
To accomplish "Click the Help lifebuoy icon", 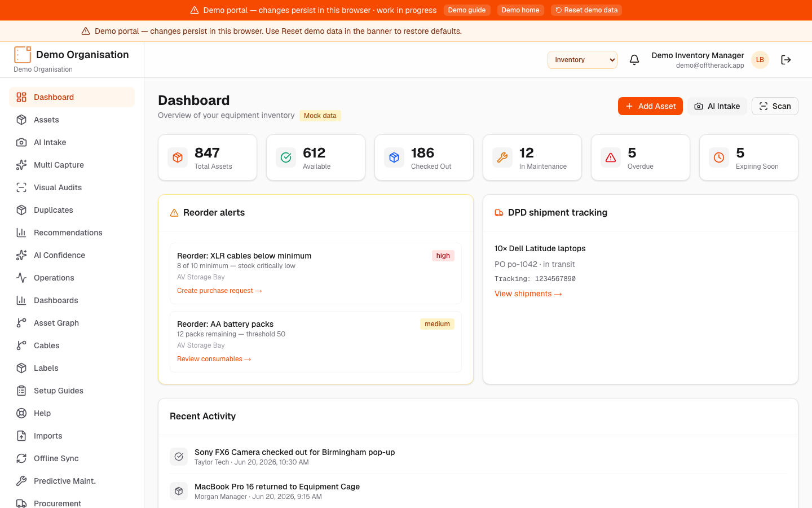I will [x=21, y=413].
